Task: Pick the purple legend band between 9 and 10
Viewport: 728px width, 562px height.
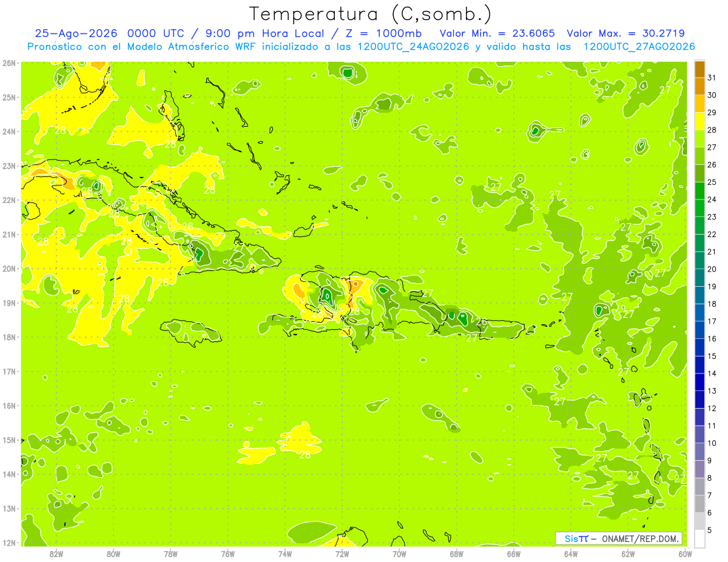Action: tap(699, 452)
